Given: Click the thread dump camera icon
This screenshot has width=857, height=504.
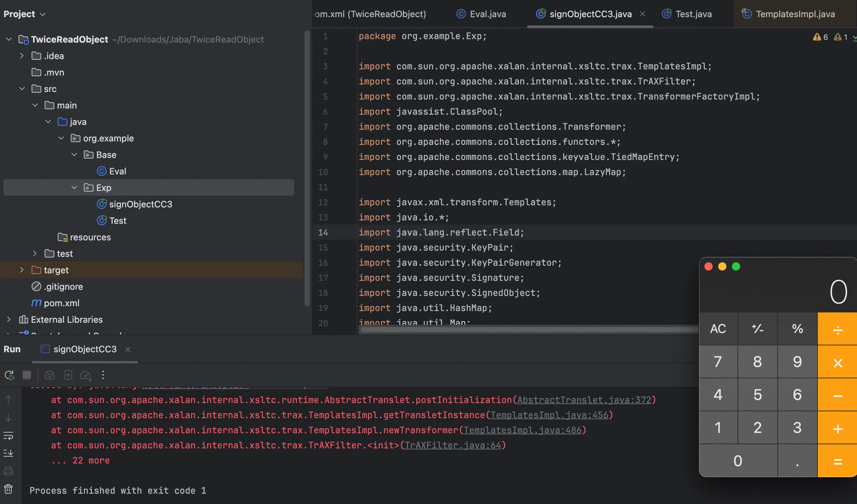Looking at the screenshot, I should click(49, 375).
